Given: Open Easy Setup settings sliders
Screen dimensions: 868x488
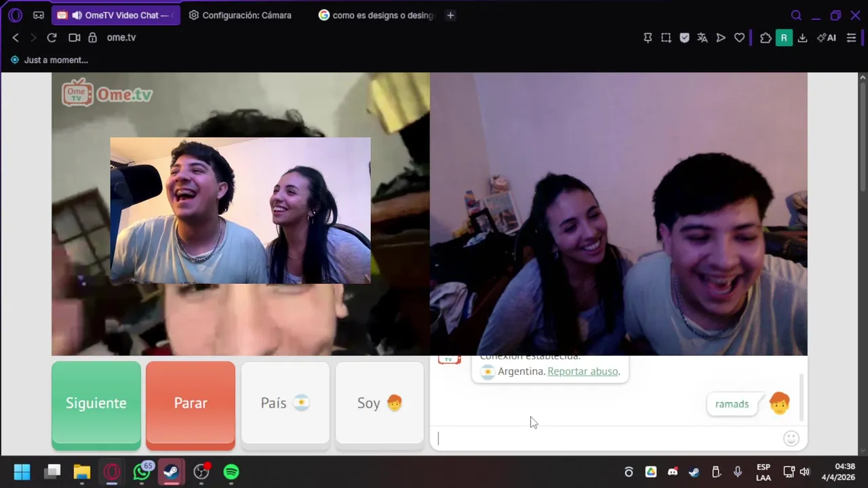Looking at the screenshot, I should pos(852,38).
